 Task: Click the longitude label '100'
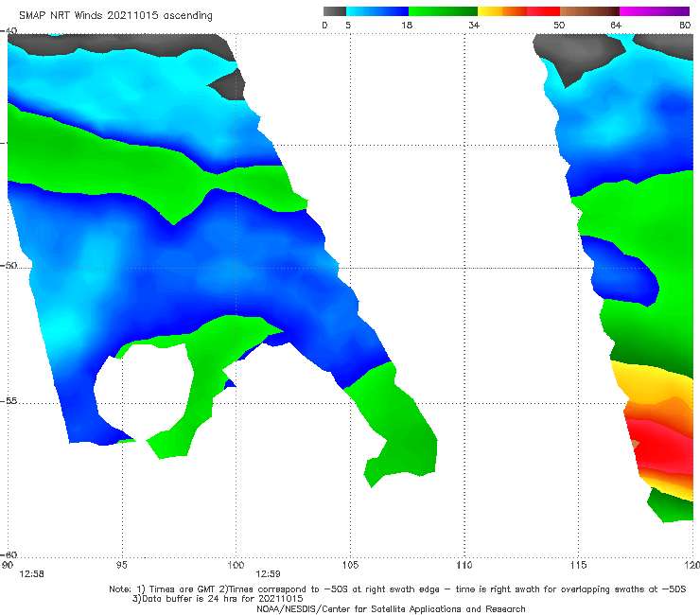(236, 566)
